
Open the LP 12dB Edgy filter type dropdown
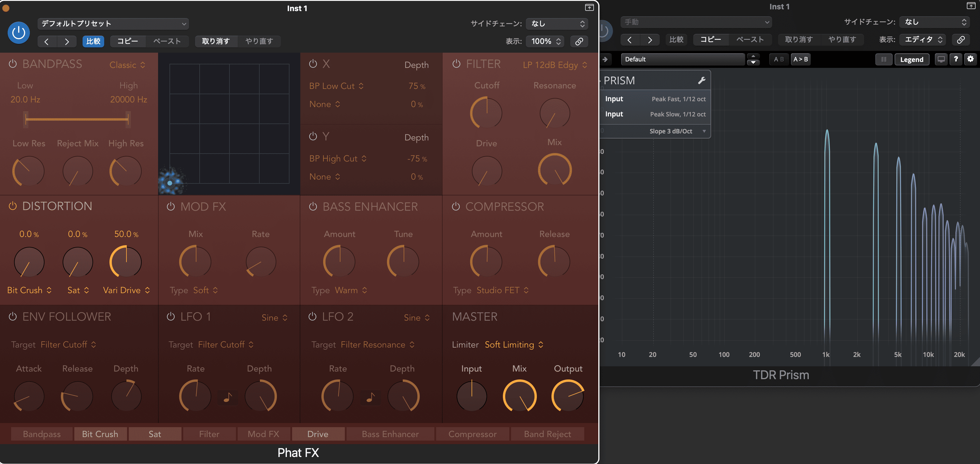coord(554,65)
